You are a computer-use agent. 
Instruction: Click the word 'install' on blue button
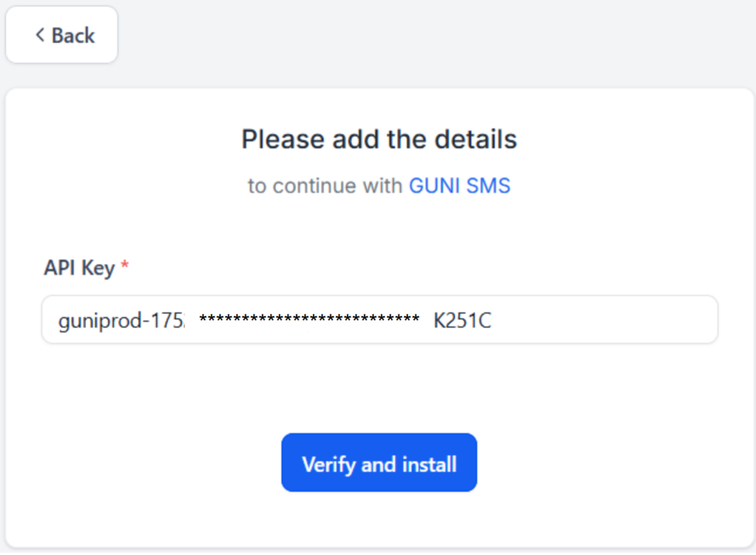point(430,464)
